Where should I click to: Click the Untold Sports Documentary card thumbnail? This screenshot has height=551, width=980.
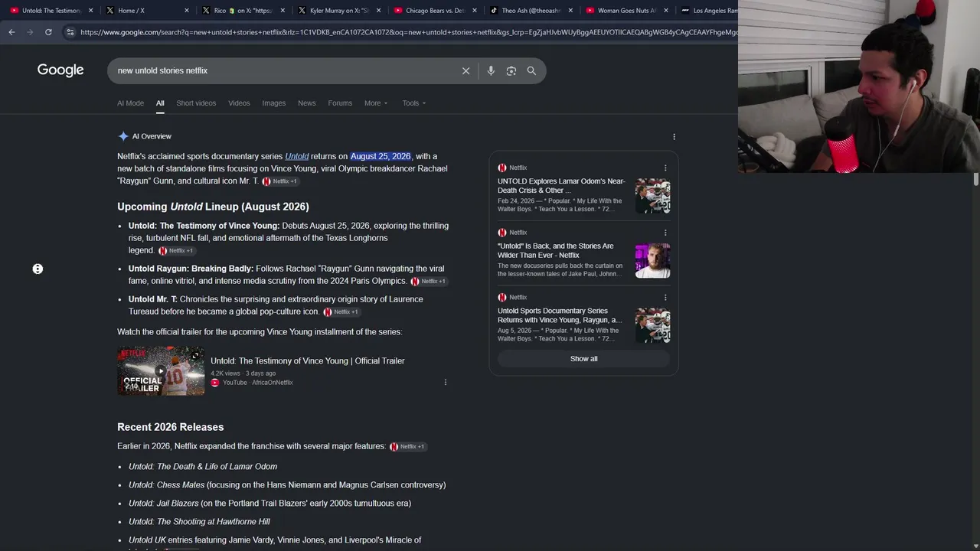[x=652, y=325]
